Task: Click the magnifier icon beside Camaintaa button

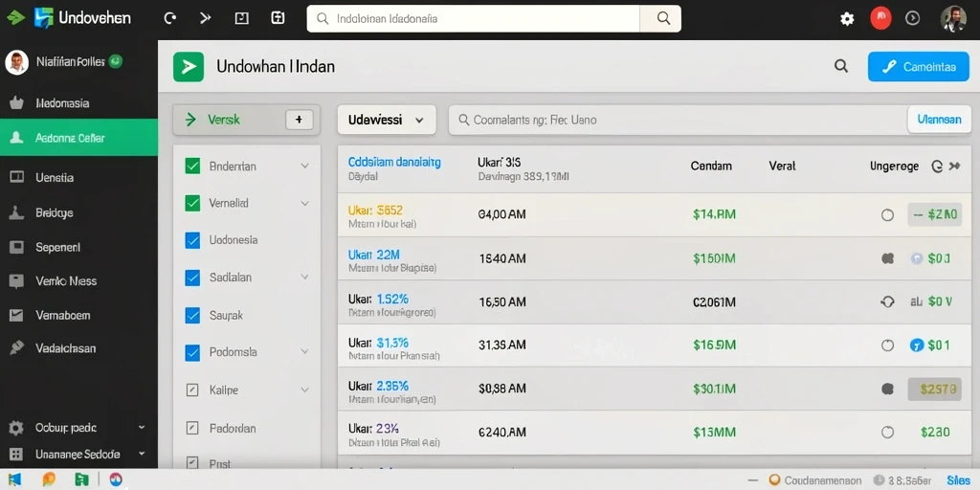Action: pyautogui.click(x=841, y=66)
